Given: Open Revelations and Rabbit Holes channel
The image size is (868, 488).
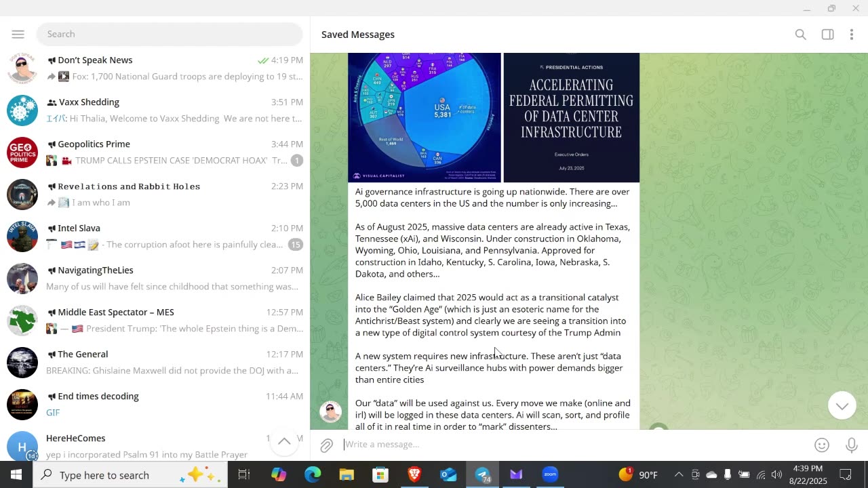Looking at the screenshot, I should [x=155, y=195].
